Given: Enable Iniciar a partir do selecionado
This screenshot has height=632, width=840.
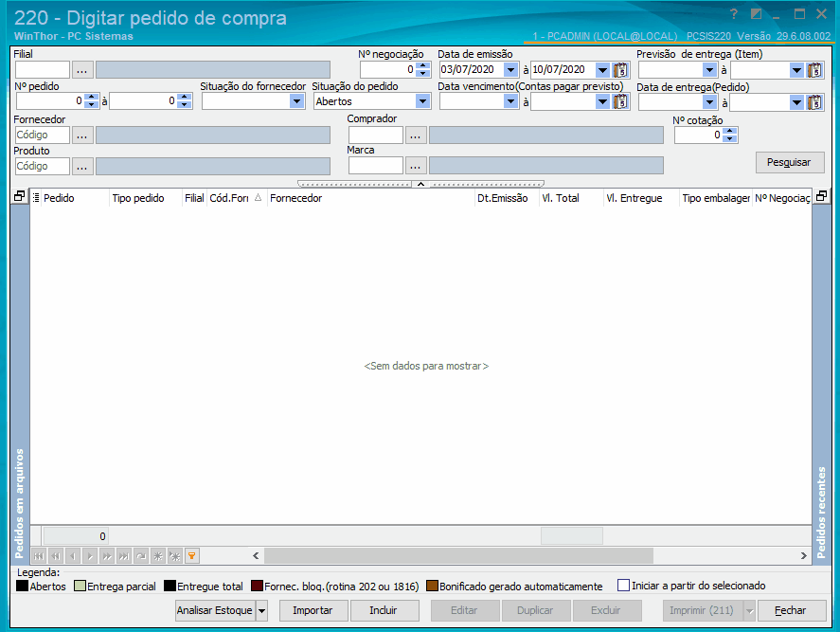Looking at the screenshot, I should pos(623,586).
